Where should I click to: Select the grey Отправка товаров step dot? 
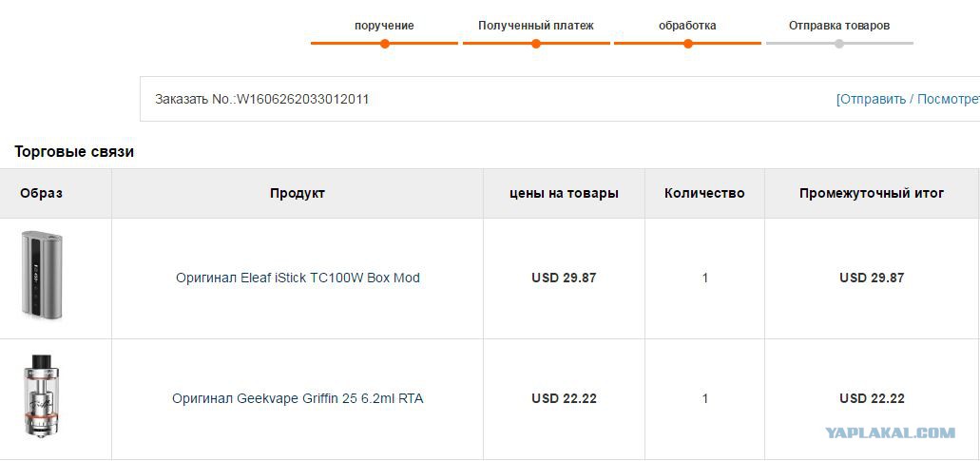[839, 44]
